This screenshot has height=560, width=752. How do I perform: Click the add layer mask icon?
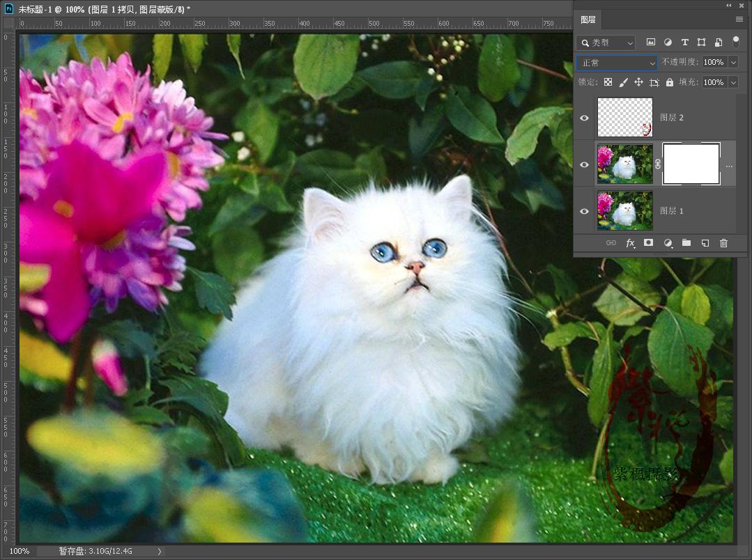648,242
